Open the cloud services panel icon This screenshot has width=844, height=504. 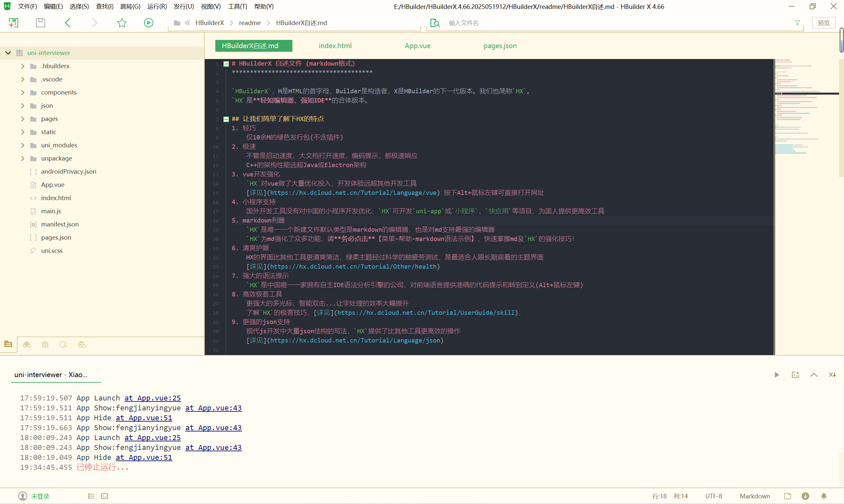tap(82, 345)
